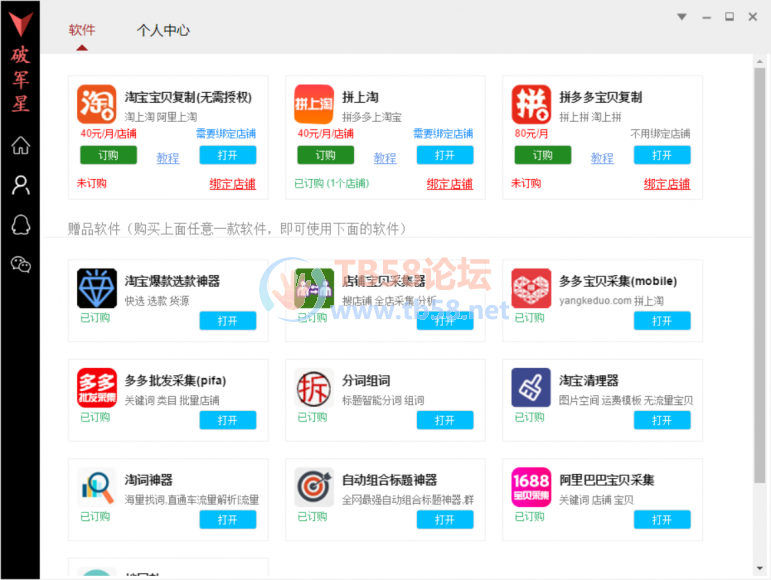Image resolution: width=771 pixels, height=580 pixels.
Task: Click 打开 for 拼上淘
Action: pyautogui.click(x=445, y=155)
